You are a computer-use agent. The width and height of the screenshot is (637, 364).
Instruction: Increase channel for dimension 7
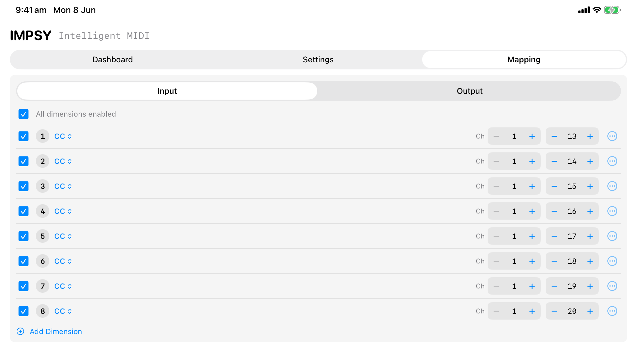tap(532, 286)
